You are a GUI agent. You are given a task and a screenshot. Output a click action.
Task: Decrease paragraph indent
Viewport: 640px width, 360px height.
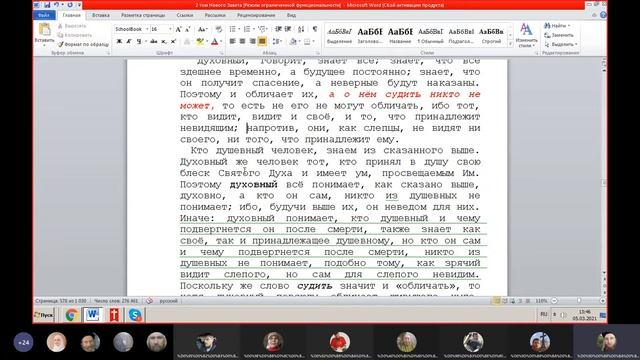click(x=278, y=29)
